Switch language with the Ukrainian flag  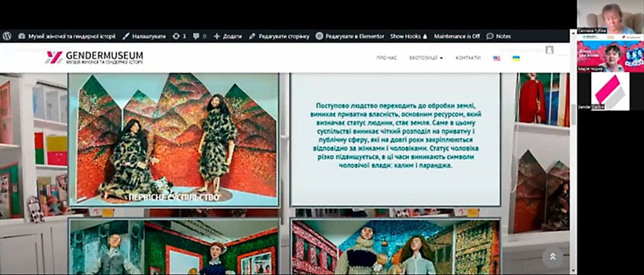(516, 58)
